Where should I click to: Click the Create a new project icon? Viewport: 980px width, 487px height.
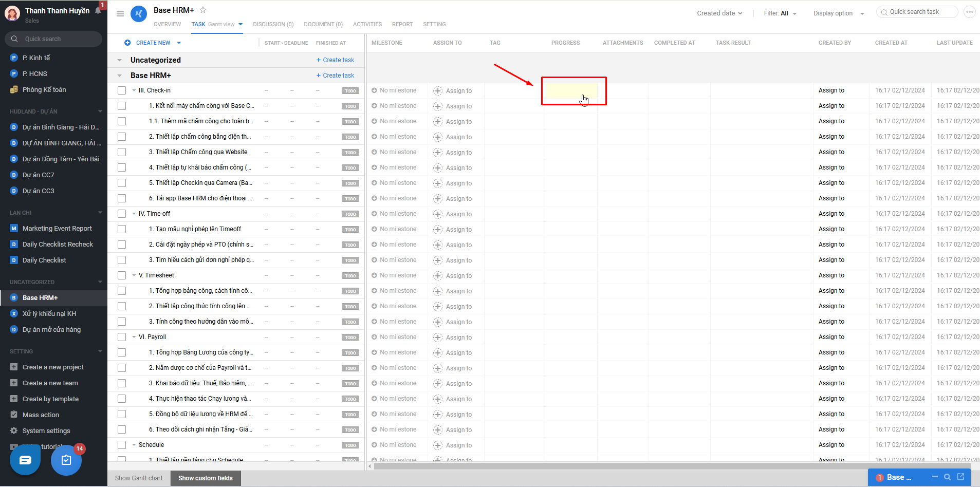[x=14, y=367]
